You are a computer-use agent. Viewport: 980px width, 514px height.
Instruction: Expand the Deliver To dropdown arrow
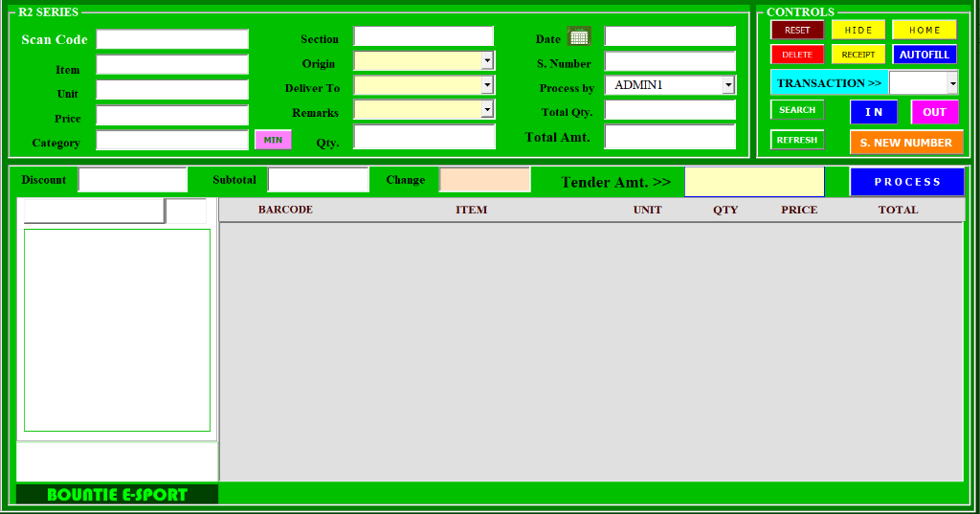pyautogui.click(x=487, y=85)
